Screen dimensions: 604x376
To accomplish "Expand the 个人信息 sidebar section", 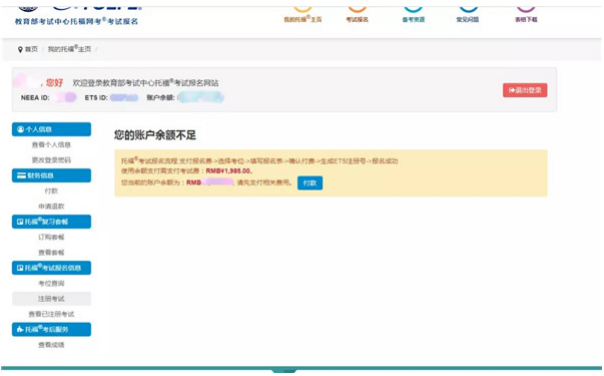I will pos(52,129).
